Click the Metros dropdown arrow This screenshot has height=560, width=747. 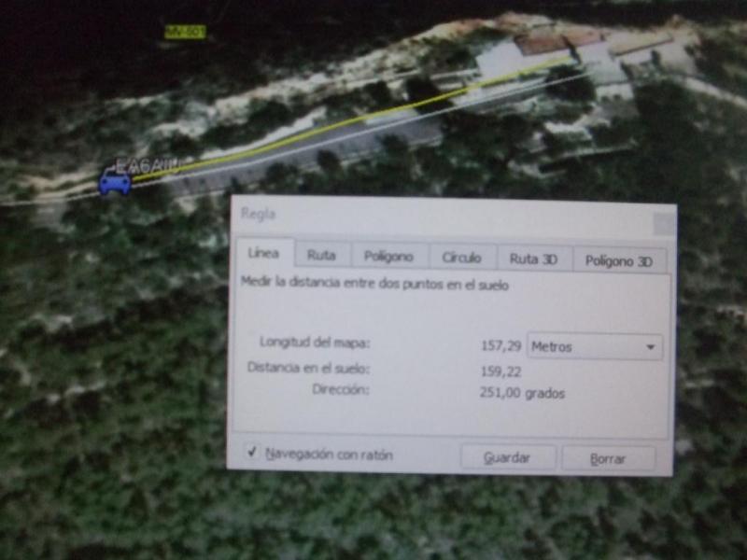(x=649, y=348)
